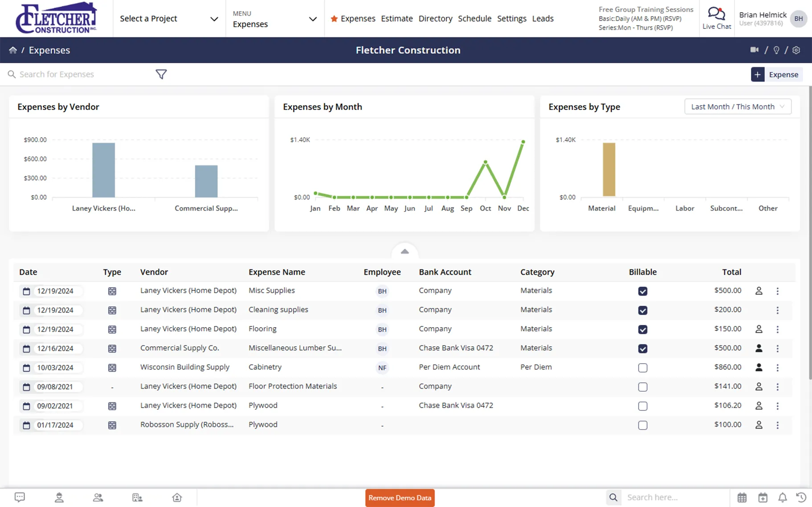Open the history clock icon in bottom bar
The width and height of the screenshot is (812, 507).
(801, 497)
